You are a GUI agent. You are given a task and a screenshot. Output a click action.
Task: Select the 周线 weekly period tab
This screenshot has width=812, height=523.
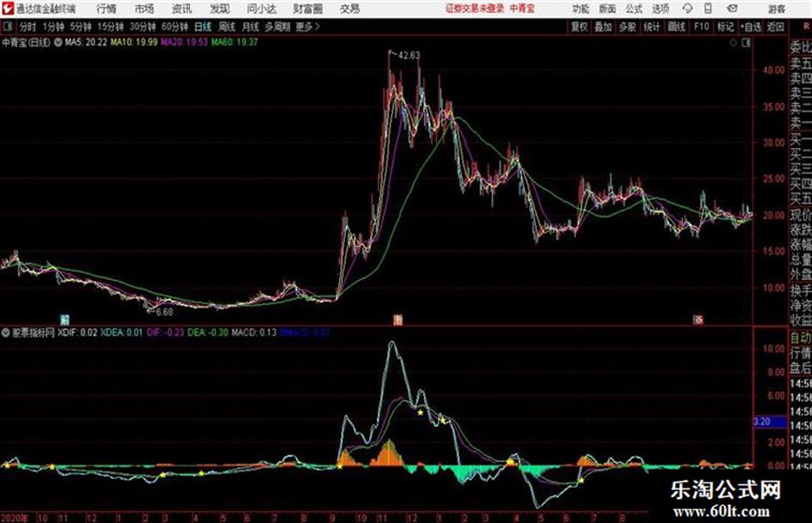click(227, 27)
